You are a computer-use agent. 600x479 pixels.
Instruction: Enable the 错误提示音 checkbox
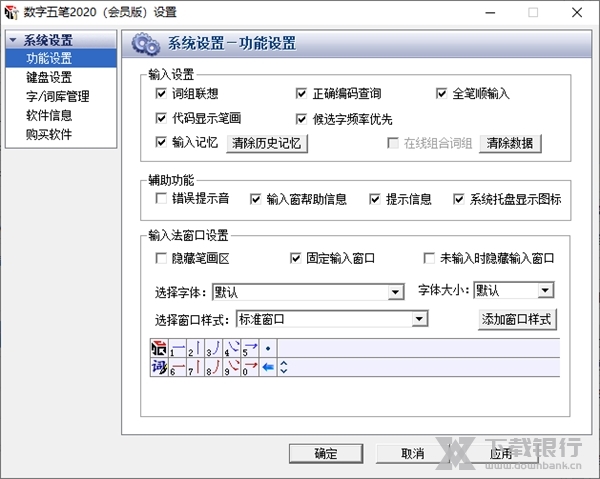coord(161,198)
